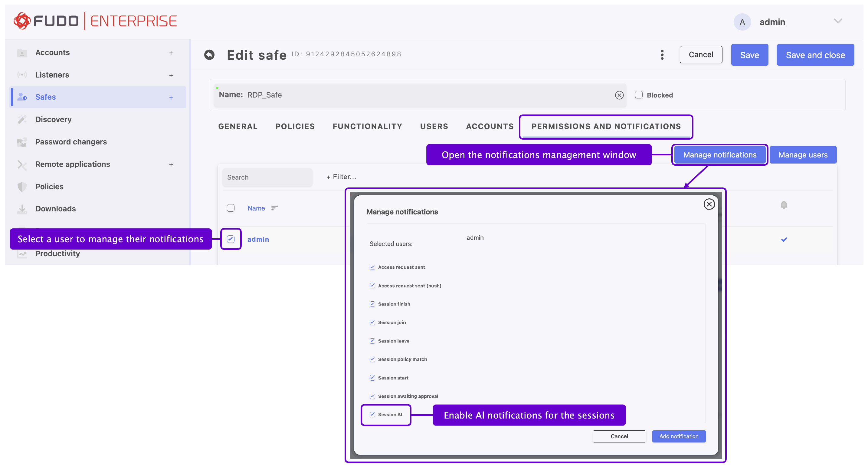
Task: Uncheck the Session AI notification
Action: click(372, 414)
